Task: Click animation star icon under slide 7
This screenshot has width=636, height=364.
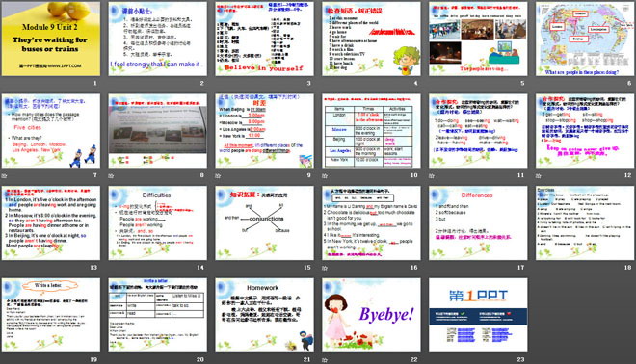Action: pyautogui.click(x=5, y=176)
